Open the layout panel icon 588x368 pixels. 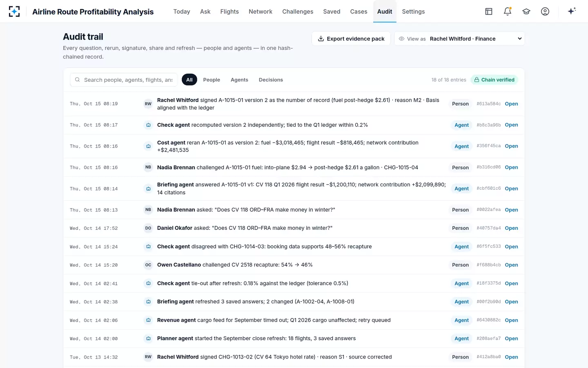coord(489,11)
